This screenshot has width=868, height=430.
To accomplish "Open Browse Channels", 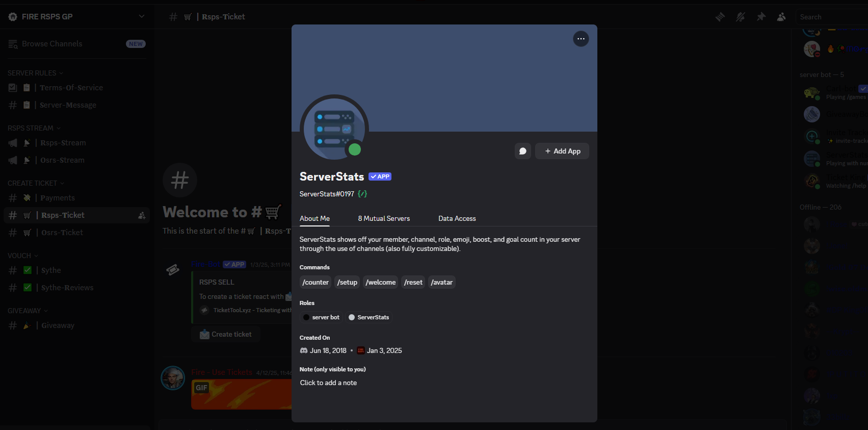I will click(76, 44).
